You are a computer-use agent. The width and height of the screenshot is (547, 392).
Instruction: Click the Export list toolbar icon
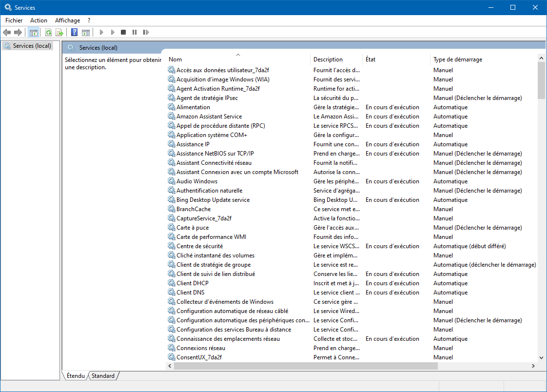[x=59, y=33]
